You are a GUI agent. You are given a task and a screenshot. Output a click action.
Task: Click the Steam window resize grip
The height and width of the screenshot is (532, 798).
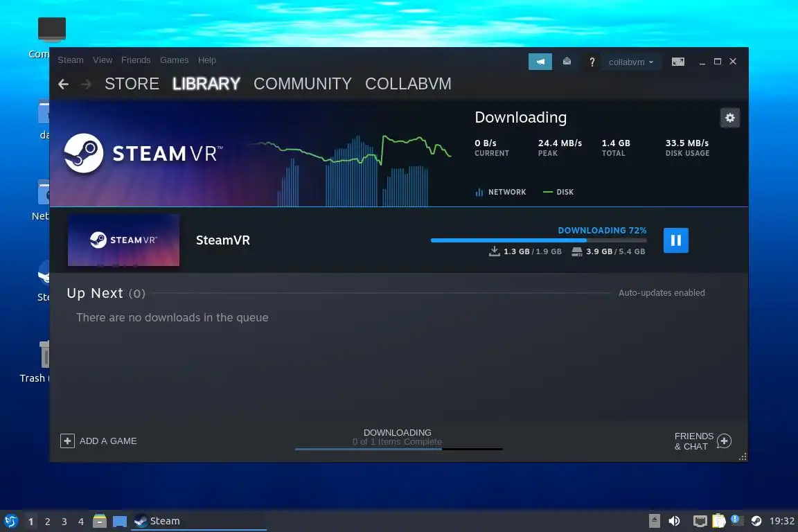point(743,456)
